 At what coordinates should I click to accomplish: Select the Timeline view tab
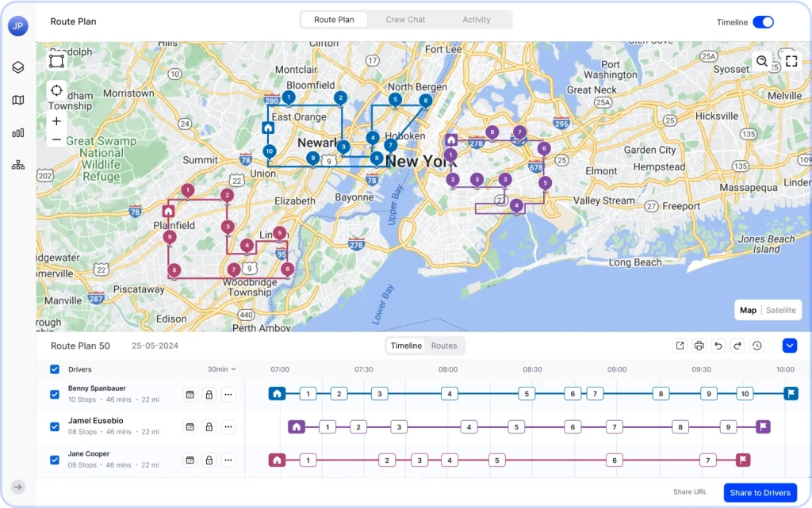[406, 346]
